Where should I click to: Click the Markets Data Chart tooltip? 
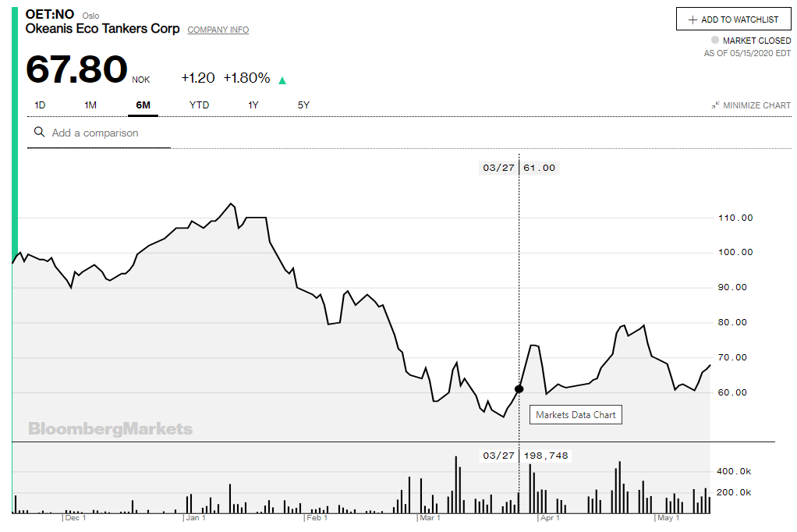576,415
